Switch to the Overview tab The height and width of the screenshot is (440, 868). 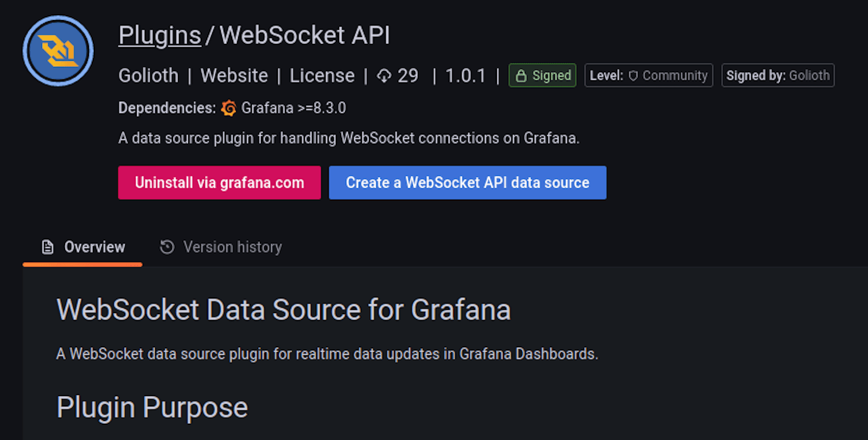[x=94, y=247]
